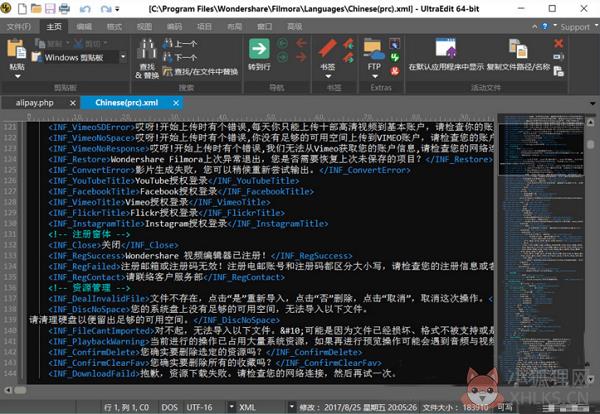Click the red circular icon in Extras
600x414 pixels.
[395, 71]
